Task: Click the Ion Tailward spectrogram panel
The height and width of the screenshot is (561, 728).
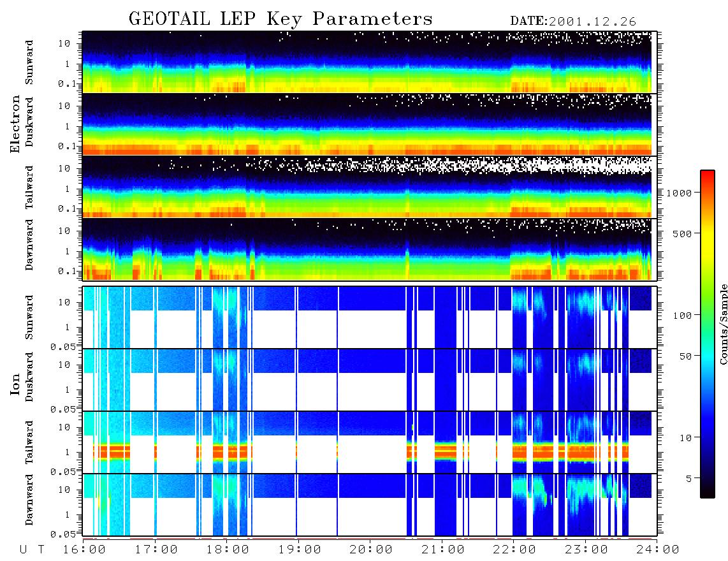Action: 370,442
